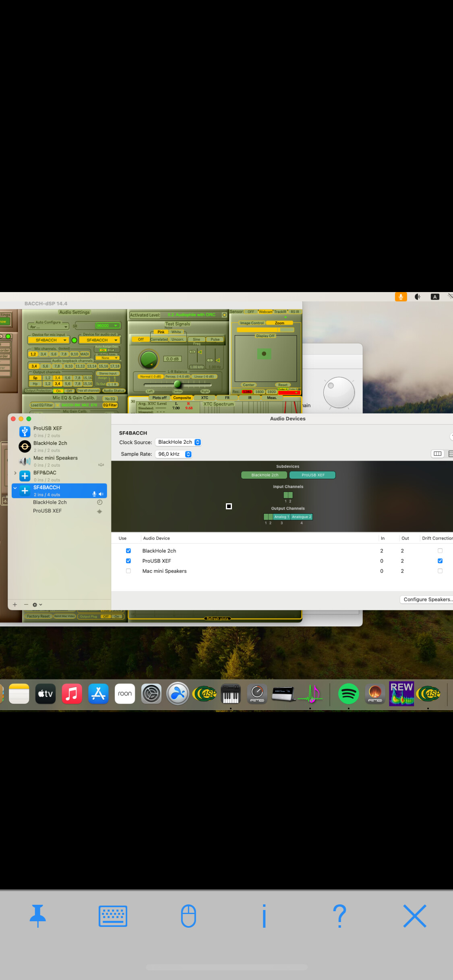
Task: Select ProUSB XEF device in the sidebar
Action: 60,432
